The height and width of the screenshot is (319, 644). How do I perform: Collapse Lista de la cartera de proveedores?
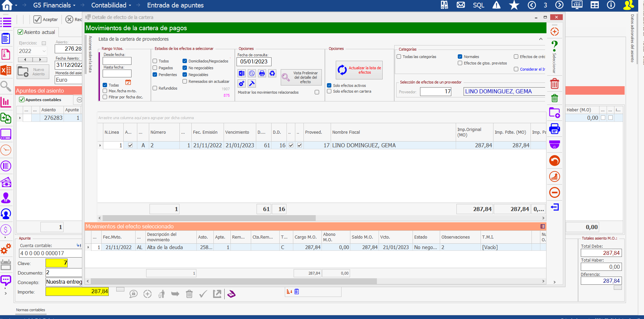tap(541, 39)
